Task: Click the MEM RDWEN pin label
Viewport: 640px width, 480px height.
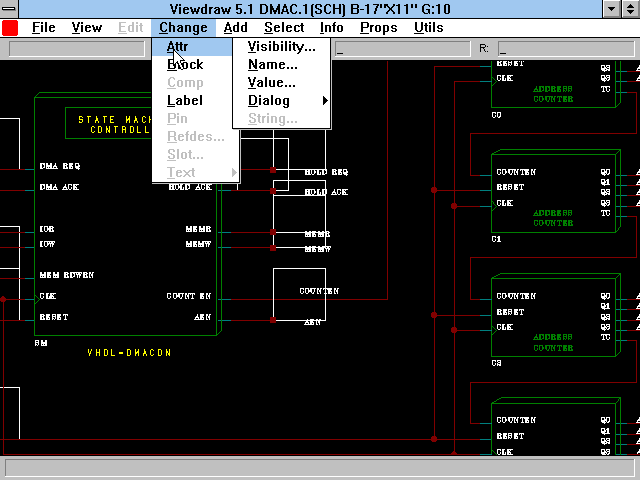Action: [67, 275]
